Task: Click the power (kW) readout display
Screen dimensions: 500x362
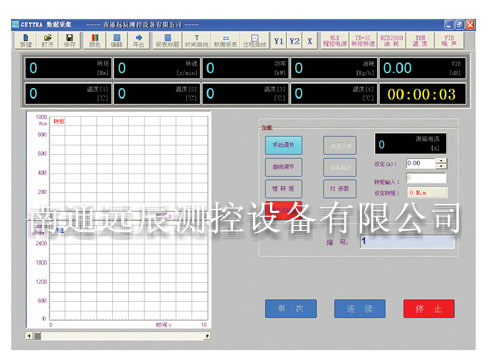Action: (246, 68)
